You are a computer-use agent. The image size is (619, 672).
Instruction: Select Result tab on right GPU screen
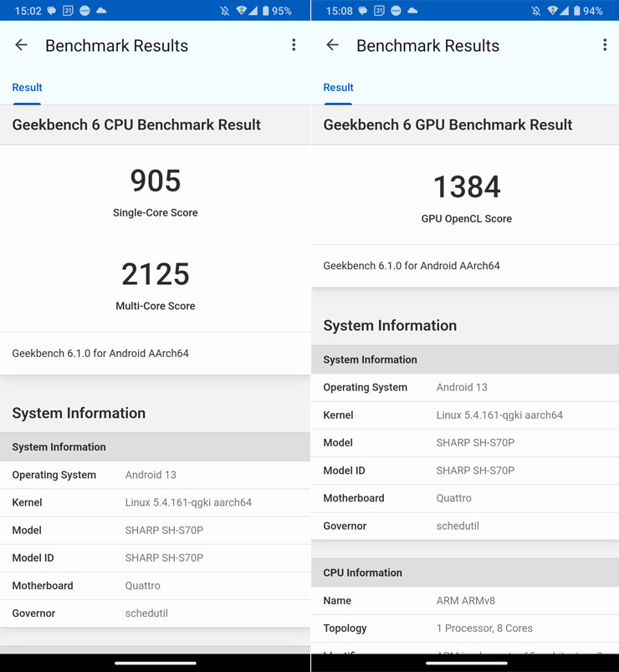coord(338,88)
